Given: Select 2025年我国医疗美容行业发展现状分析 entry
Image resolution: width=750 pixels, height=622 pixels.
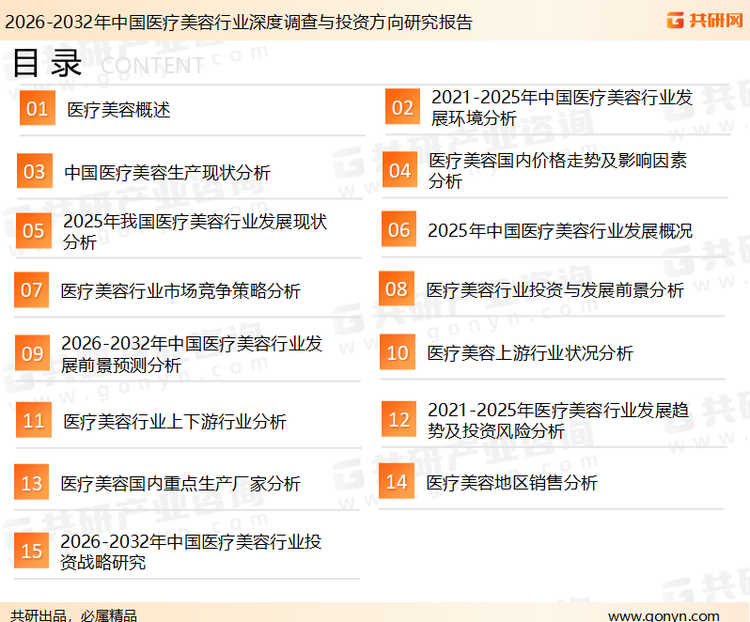Looking at the screenshot, I should (x=195, y=231).
